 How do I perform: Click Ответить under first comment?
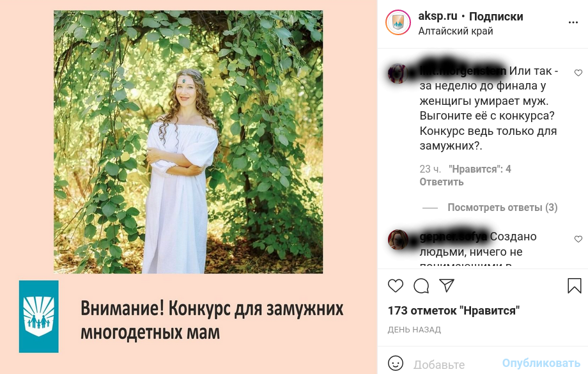442,182
